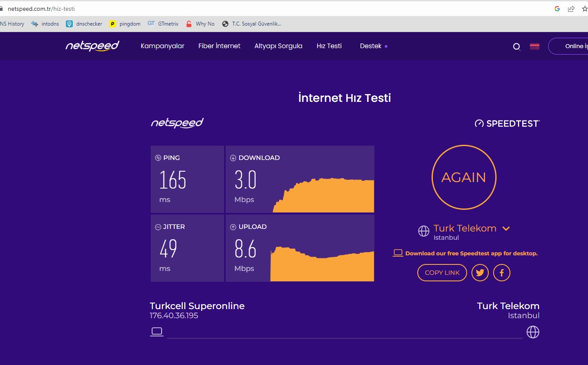The height and width of the screenshot is (365, 588).
Task: Click the COPY LINK button
Action: tap(442, 273)
